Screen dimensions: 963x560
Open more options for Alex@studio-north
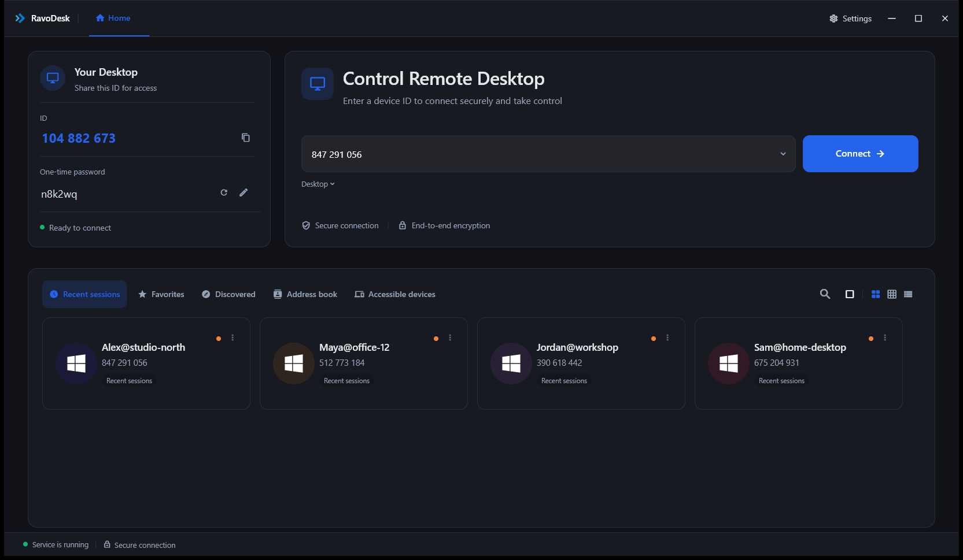pos(233,338)
